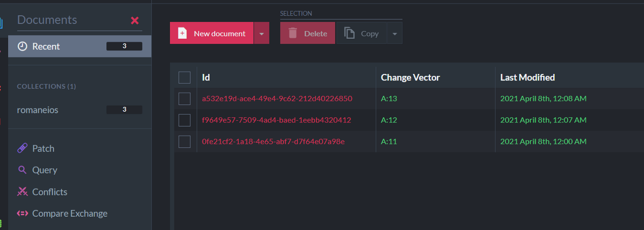Open the Recent documents item
The height and width of the screenshot is (230, 644).
pos(79,46)
